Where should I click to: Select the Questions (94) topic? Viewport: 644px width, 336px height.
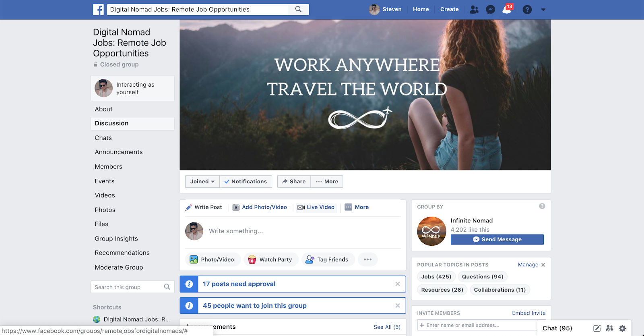coord(483,277)
